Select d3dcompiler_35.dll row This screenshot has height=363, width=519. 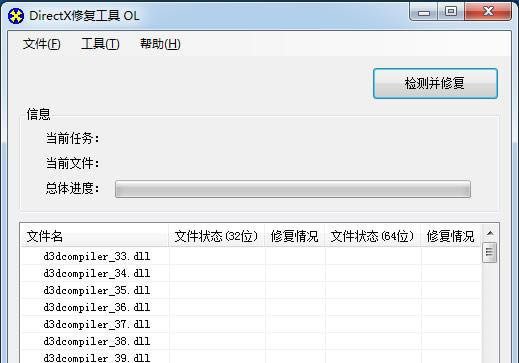tap(251, 290)
